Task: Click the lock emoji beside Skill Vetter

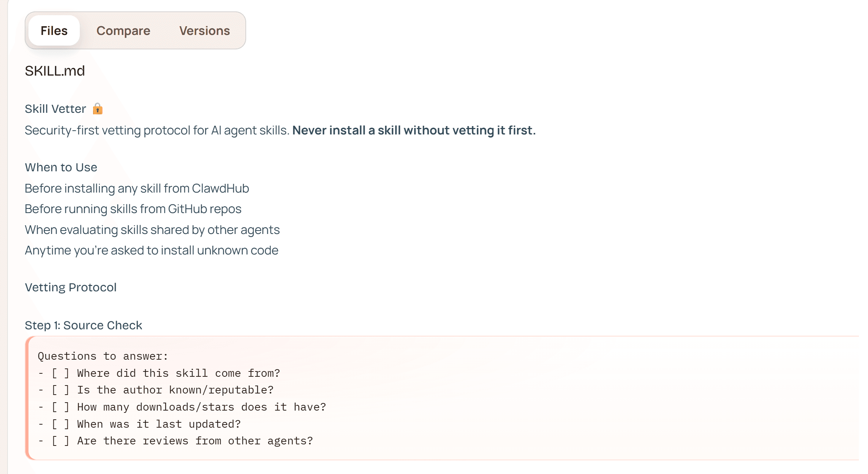Action: coord(98,109)
